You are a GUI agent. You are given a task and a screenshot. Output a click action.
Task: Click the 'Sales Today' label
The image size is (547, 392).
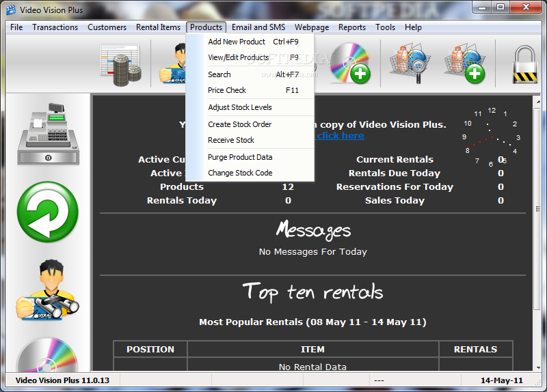click(x=395, y=201)
